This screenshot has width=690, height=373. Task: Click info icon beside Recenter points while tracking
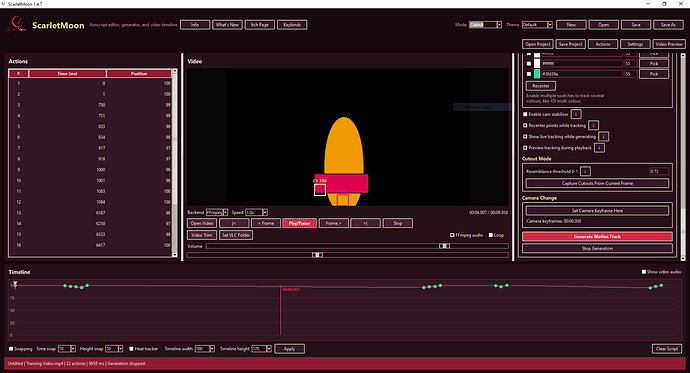593,125
